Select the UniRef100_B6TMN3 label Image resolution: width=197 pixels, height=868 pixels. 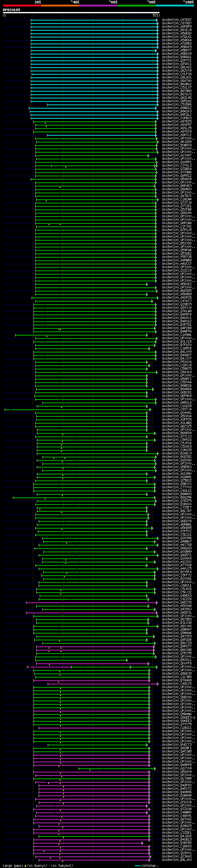(177, 91)
